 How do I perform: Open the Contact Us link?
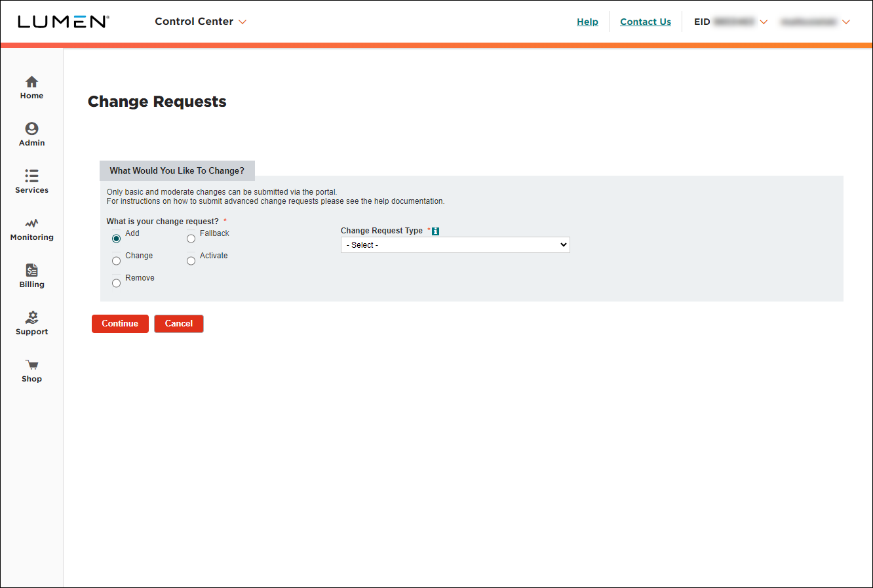click(x=646, y=22)
